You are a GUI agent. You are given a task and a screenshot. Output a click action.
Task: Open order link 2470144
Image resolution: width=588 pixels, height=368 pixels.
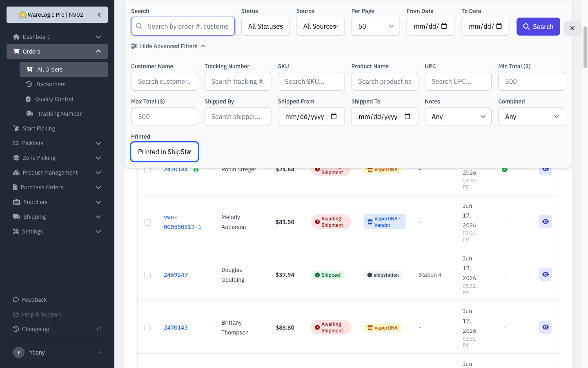(x=176, y=170)
